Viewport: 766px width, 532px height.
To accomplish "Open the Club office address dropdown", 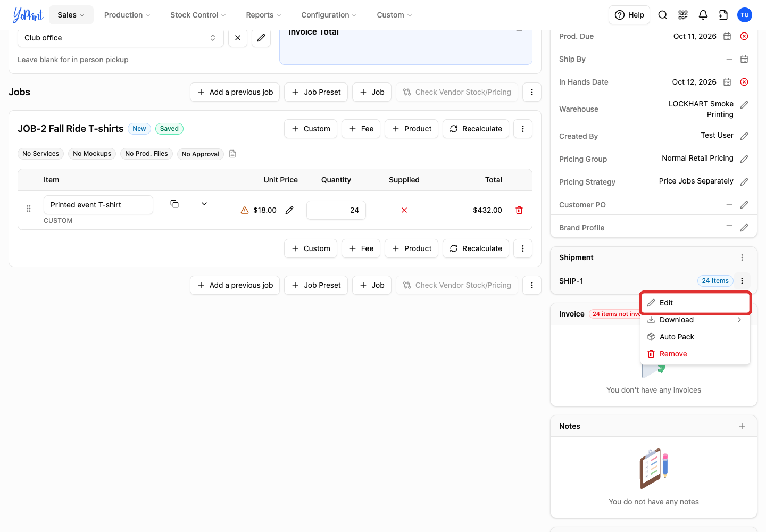I will coord(121,38).
